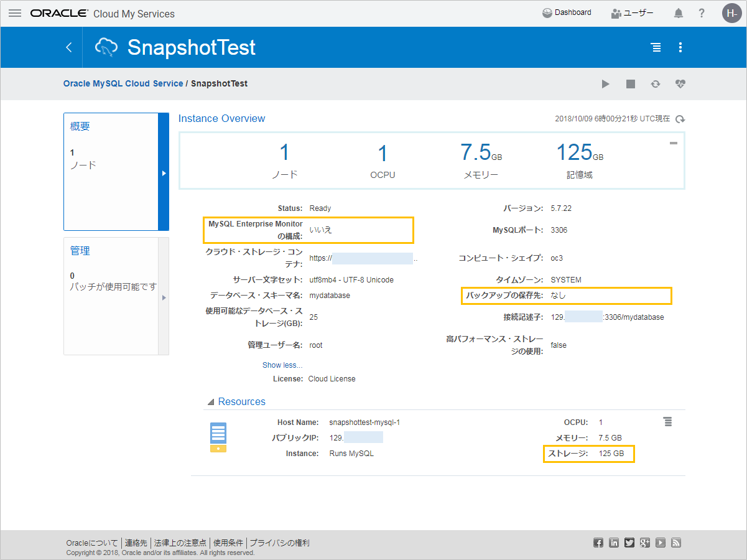Open the Oracleについて footer link

92,543
